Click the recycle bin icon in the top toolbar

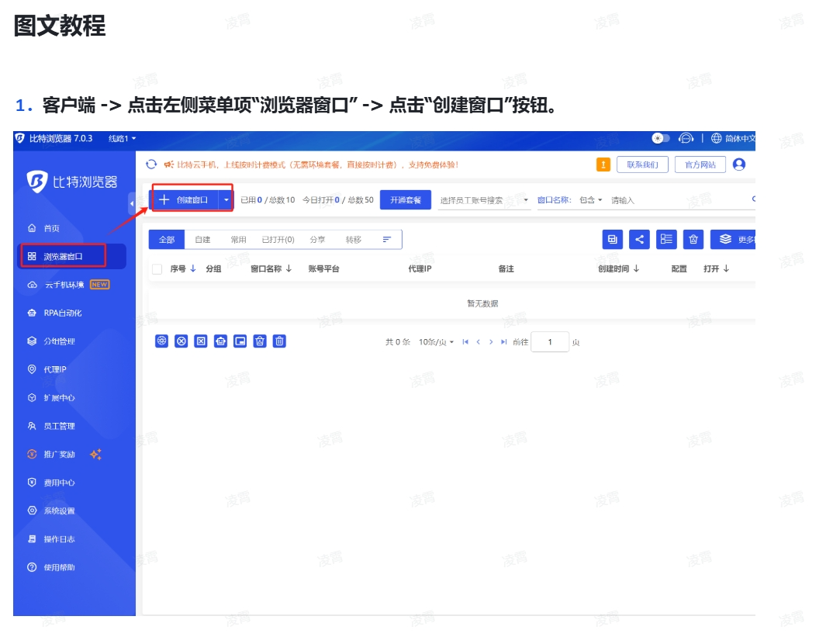click(x=693, y=240)
